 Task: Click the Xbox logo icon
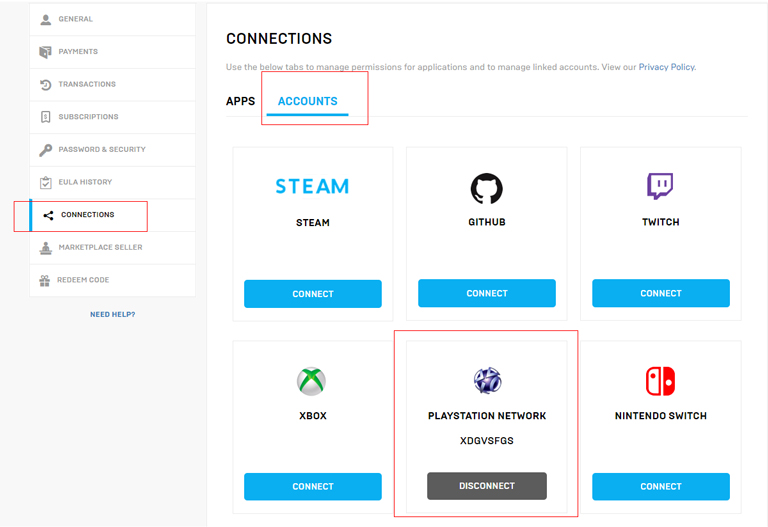tap(312, 381)
